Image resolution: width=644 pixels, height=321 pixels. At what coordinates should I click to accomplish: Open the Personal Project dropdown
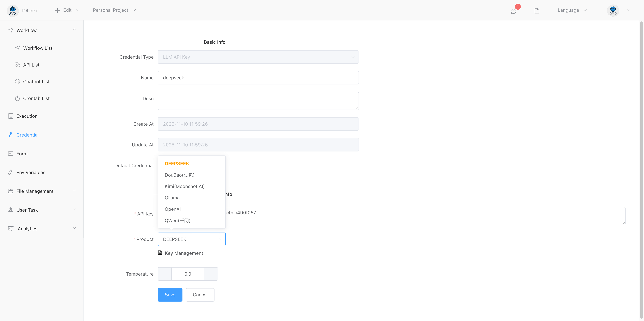tap(114, 10)
